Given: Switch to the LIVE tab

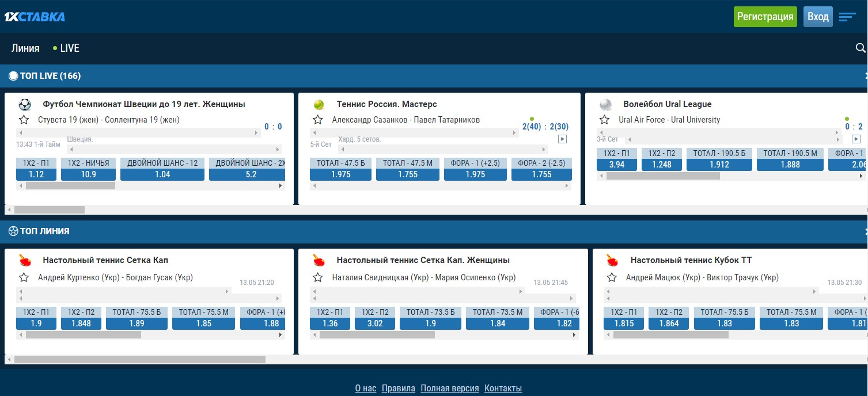Looking at the screenshot, I should [x=66, y=48].
